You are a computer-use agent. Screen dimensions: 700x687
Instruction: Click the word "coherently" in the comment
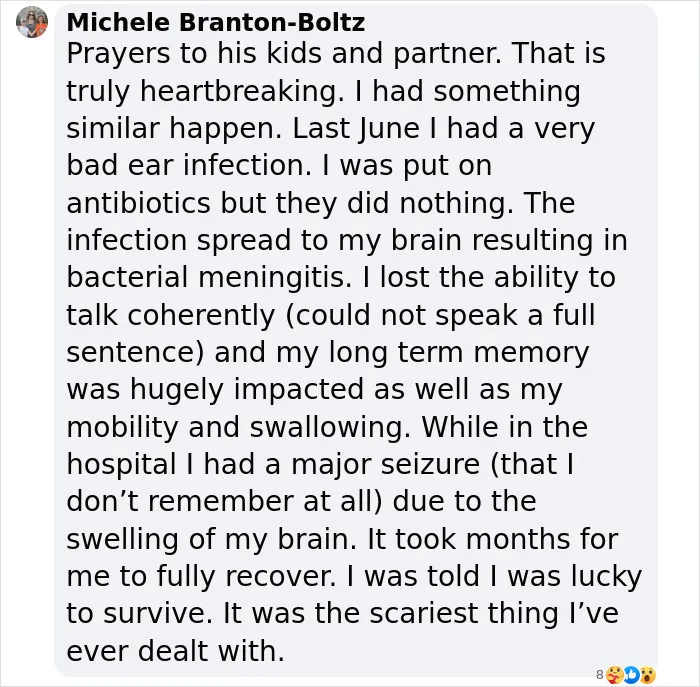pyautogui.click(x=201, y=315)
